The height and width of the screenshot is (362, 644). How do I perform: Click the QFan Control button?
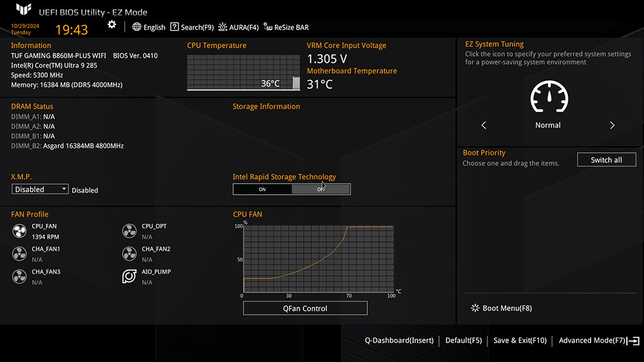coord(305,309)
